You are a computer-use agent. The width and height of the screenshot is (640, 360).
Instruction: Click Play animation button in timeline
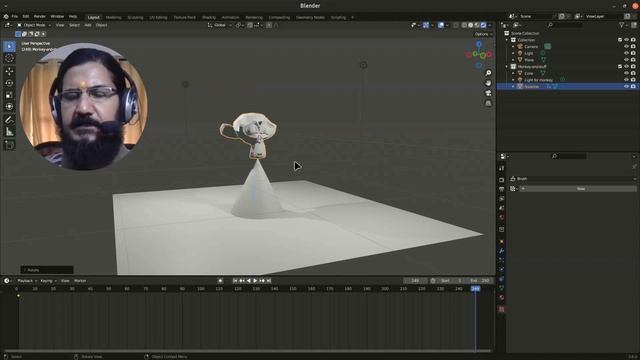[x=255, y=281]
